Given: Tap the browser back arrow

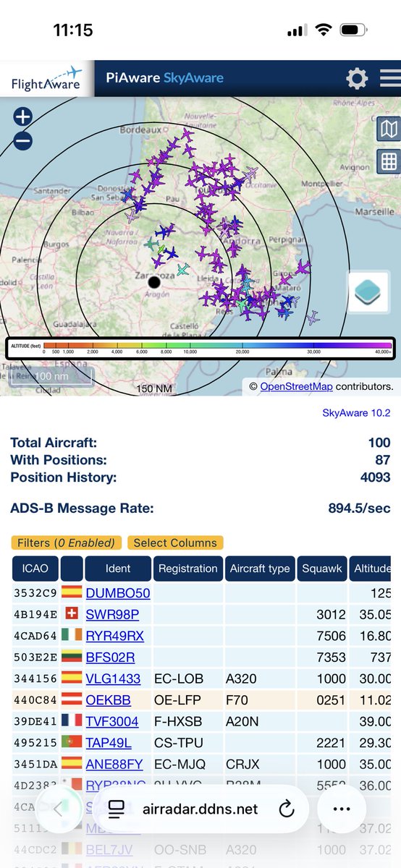Looking at the screenshot, I should (59, 809).
